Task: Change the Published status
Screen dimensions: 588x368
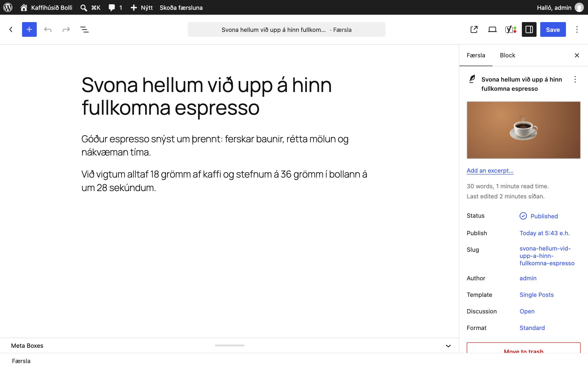Action: coord(539,216)
